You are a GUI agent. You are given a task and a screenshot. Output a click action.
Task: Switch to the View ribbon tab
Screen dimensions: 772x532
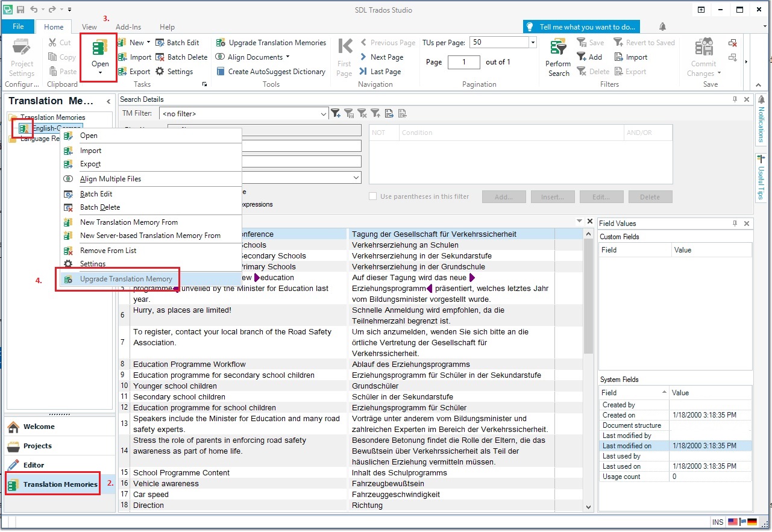(89, 27)
